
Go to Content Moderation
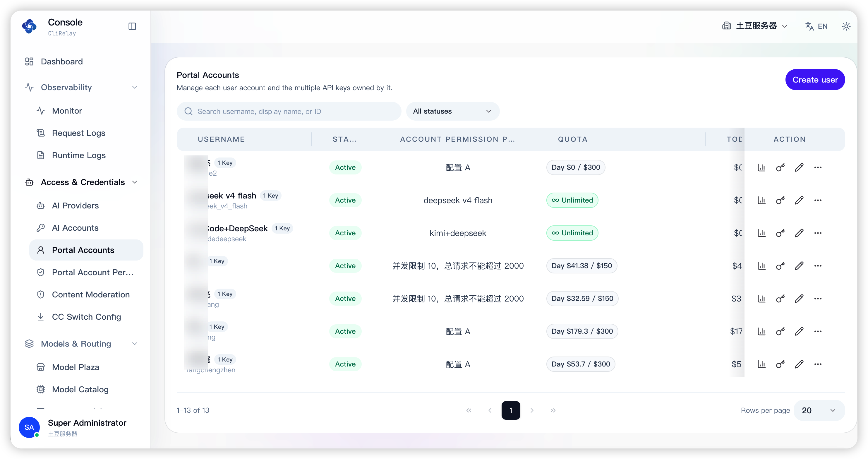click(x=86, y=294)
